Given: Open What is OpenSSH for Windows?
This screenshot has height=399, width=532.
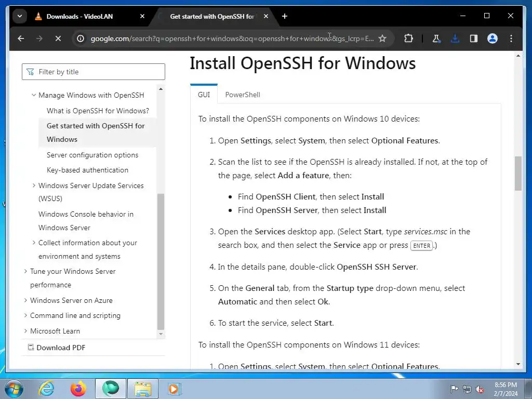Looking at the screenshot, I should [98, 111].
